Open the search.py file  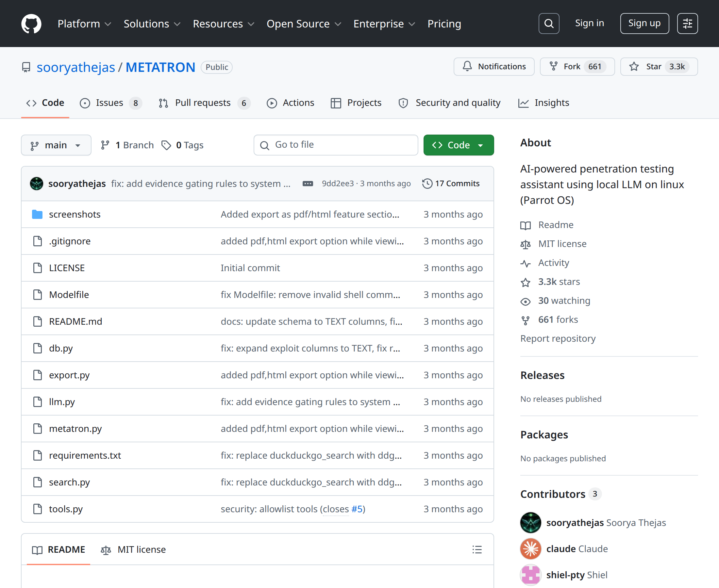coord(70,482)
